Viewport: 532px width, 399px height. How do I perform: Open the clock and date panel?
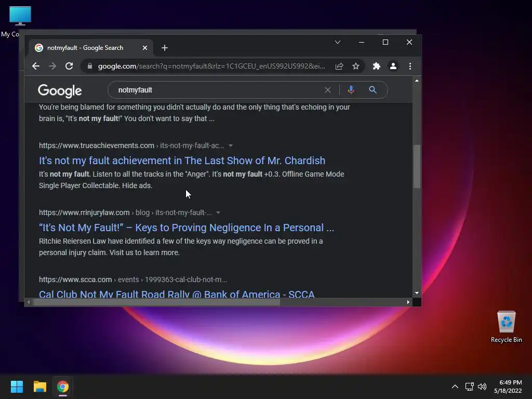click(x=508, y=387)
